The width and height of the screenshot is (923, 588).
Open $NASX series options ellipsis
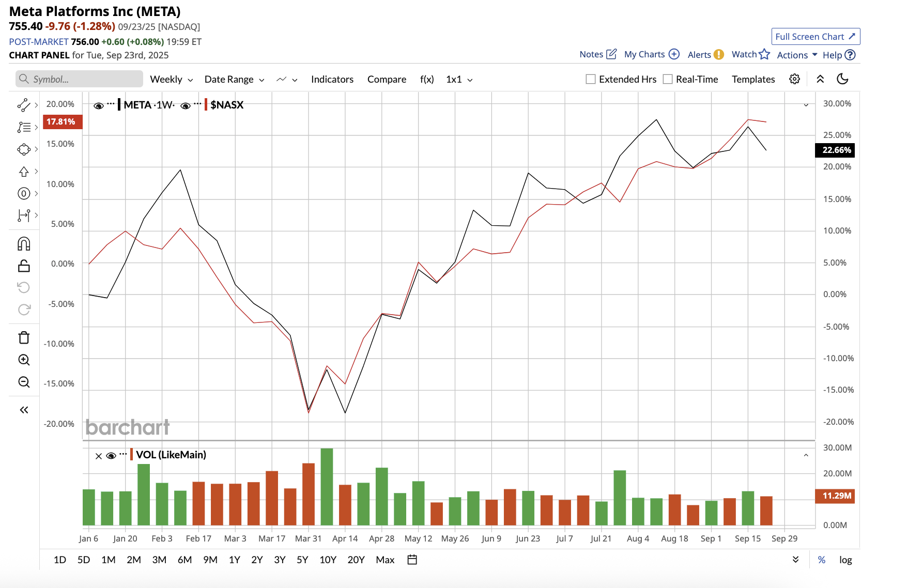click(197, 104)
